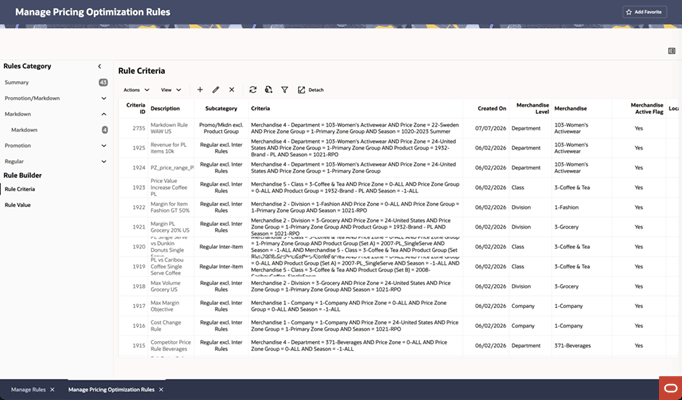Viewport: 682px width, 400px height.
Task: Click 'Margin PL Grocery 20% US' description
Action: coord(170,227)
